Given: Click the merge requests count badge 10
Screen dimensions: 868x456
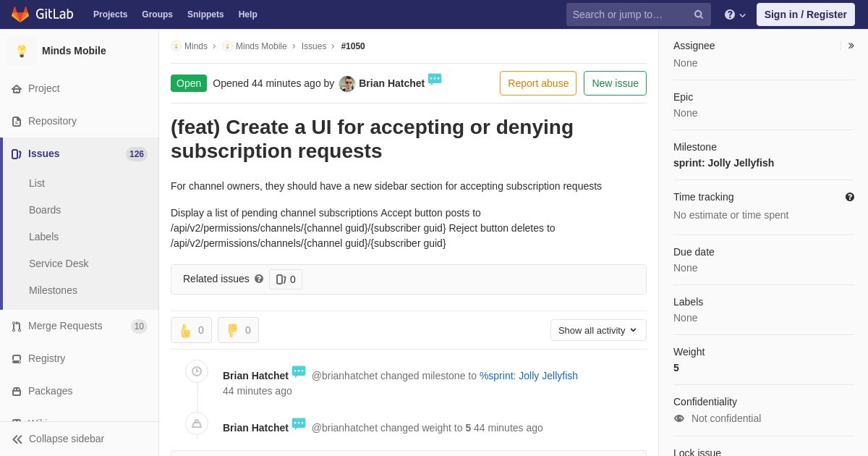Looking at the screenshot, I should (x=139, y=326).
